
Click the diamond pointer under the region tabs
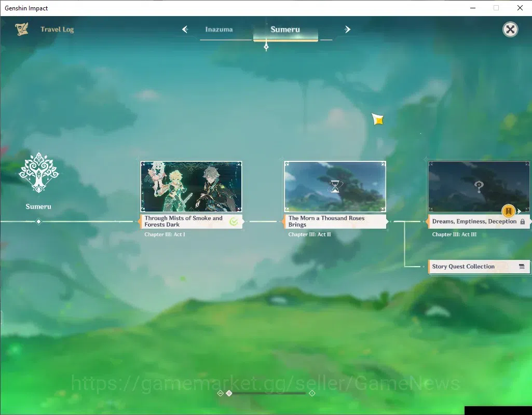266,47
